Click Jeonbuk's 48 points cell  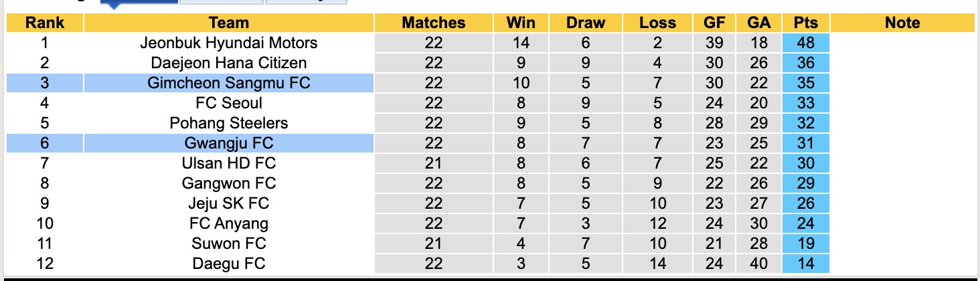click(806, 43)
